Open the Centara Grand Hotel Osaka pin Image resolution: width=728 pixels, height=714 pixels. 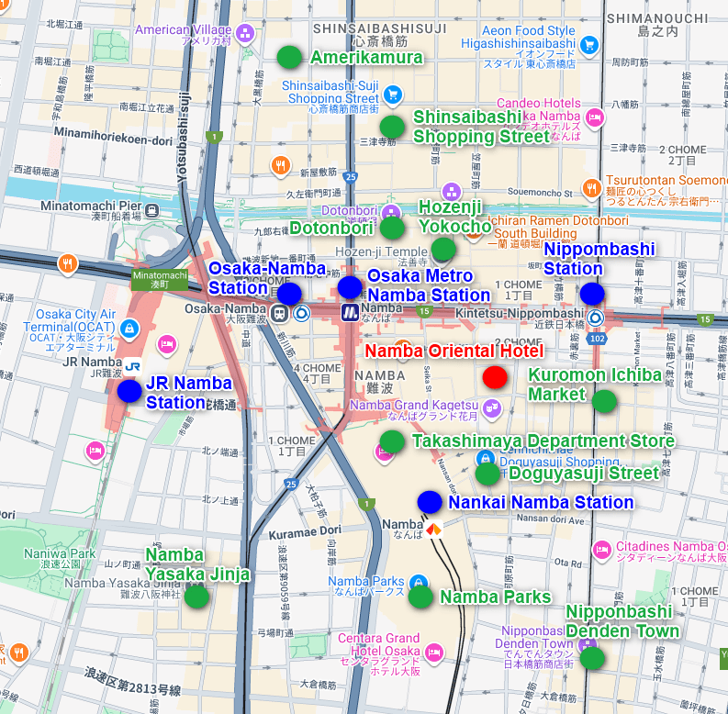coord(434,653)
